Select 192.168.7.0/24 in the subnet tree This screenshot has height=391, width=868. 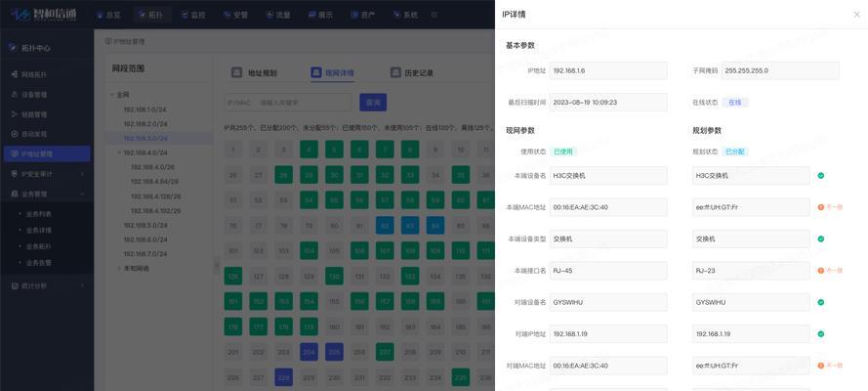coord(145,253)
